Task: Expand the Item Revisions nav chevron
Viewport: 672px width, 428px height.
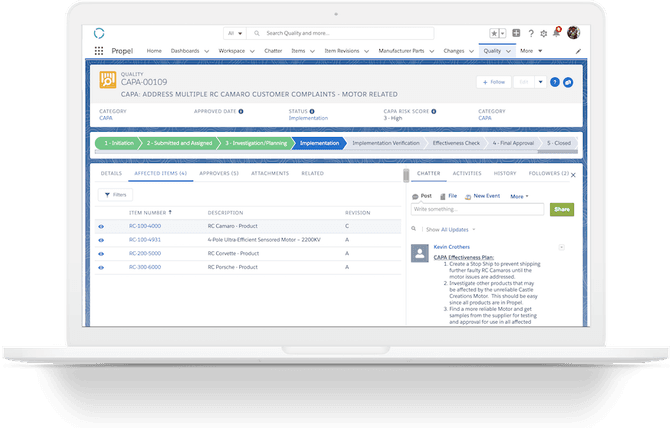Action: (366, 51)
